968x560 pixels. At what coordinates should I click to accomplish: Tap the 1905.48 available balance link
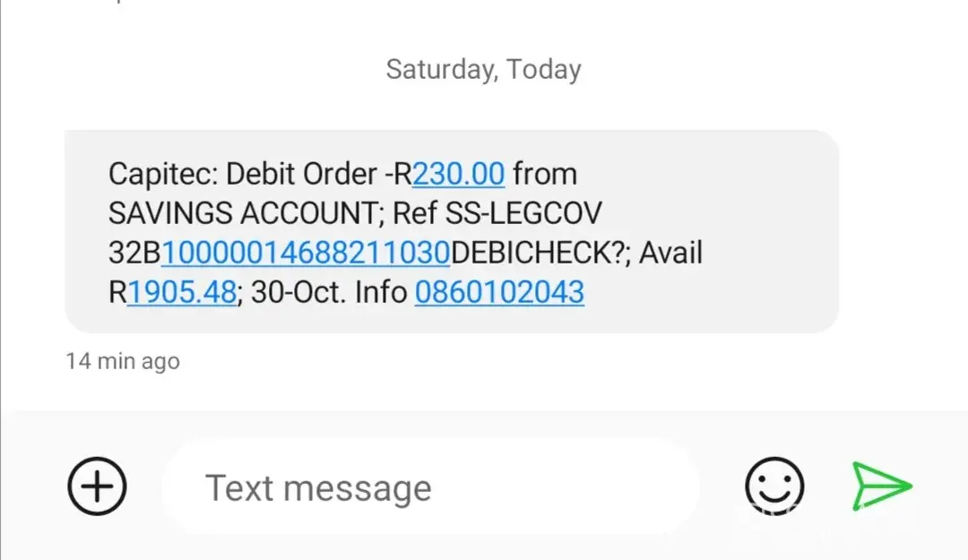coord(182,292)
